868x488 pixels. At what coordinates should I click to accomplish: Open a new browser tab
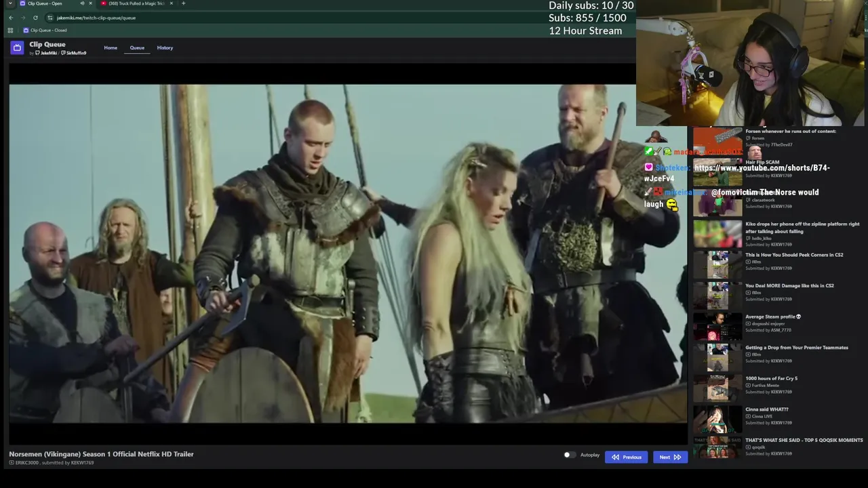[183, 3]
